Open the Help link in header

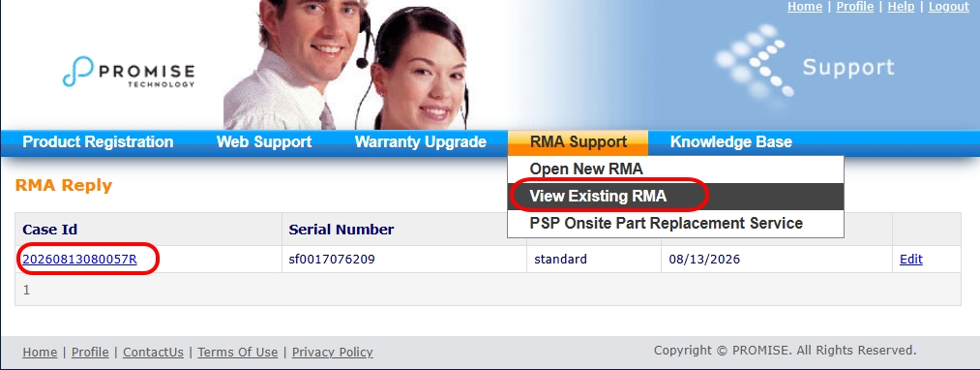[901, 6]
